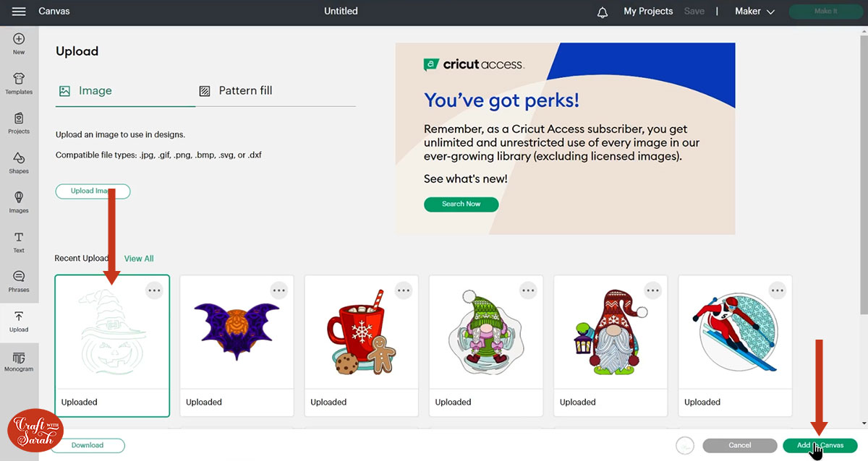Select New in the left sidebar
The image size is (868, 461).
tap(19, 43)
